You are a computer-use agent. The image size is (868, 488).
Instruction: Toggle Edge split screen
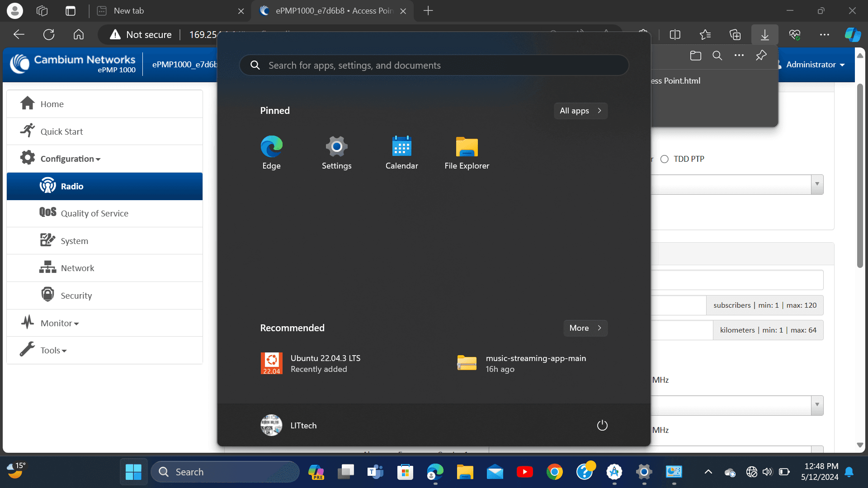[675, 35]
